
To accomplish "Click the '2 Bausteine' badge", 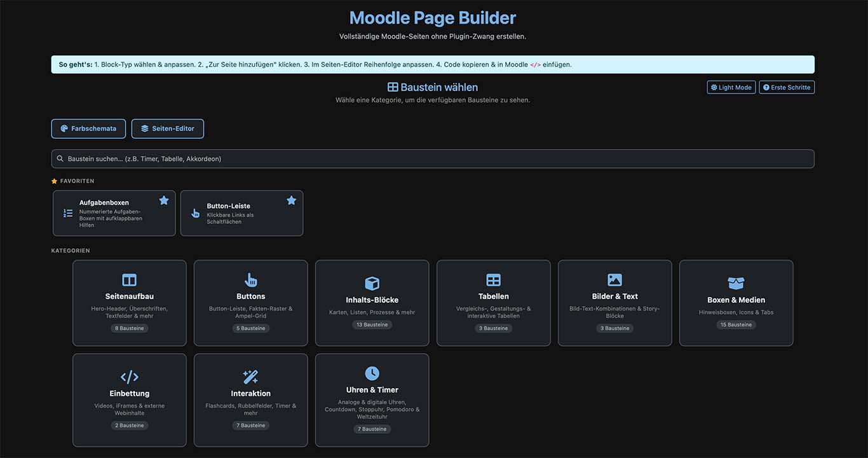I will [x=130, y=425].
